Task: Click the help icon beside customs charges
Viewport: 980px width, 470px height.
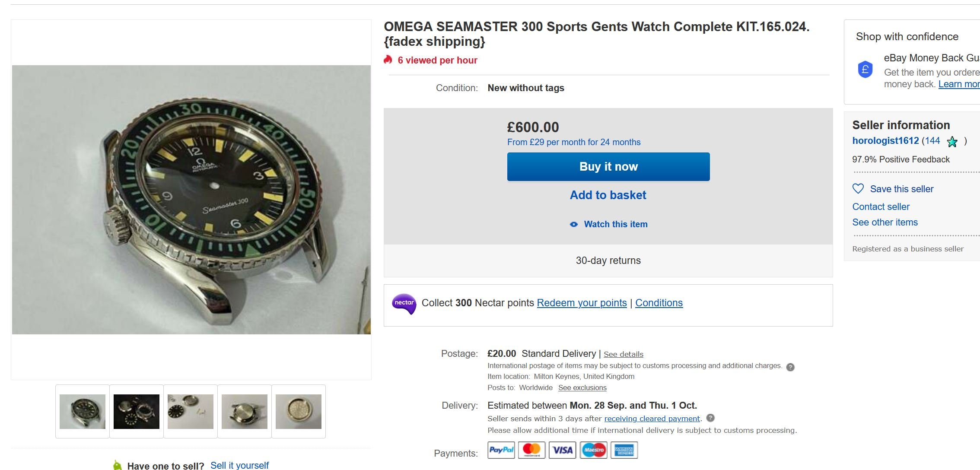Action: pos(790,367)
